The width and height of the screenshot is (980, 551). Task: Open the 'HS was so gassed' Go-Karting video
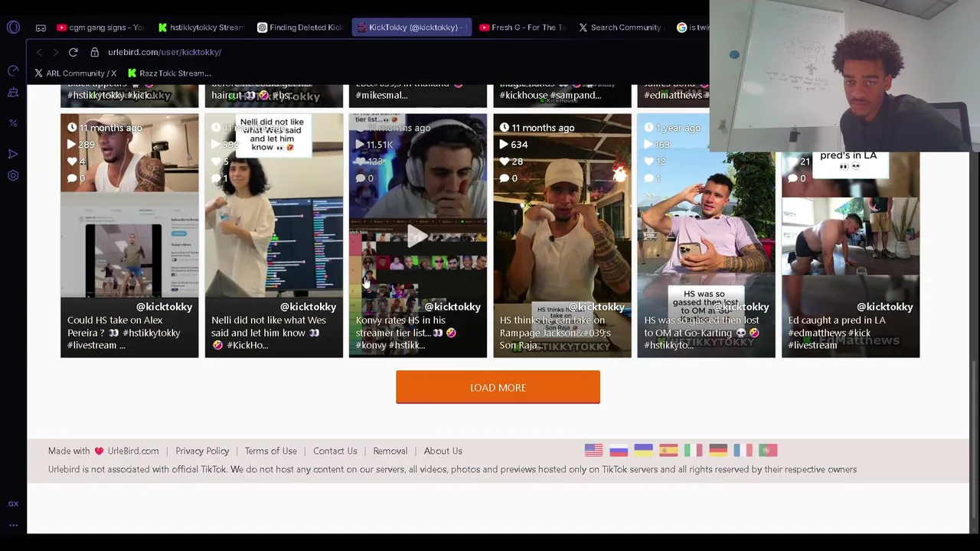706,236
